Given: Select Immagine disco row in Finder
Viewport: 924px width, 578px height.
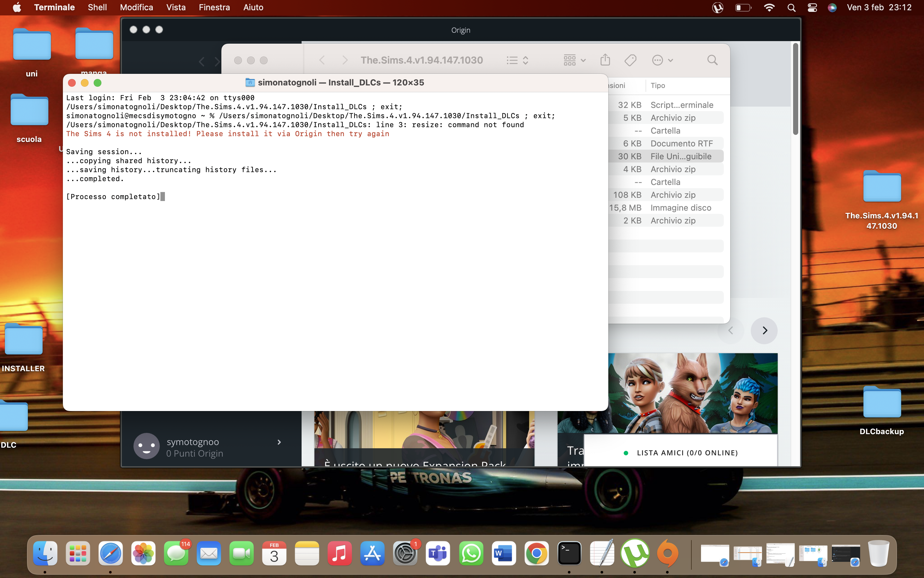Looking at the screenshot, I should 666,207.
